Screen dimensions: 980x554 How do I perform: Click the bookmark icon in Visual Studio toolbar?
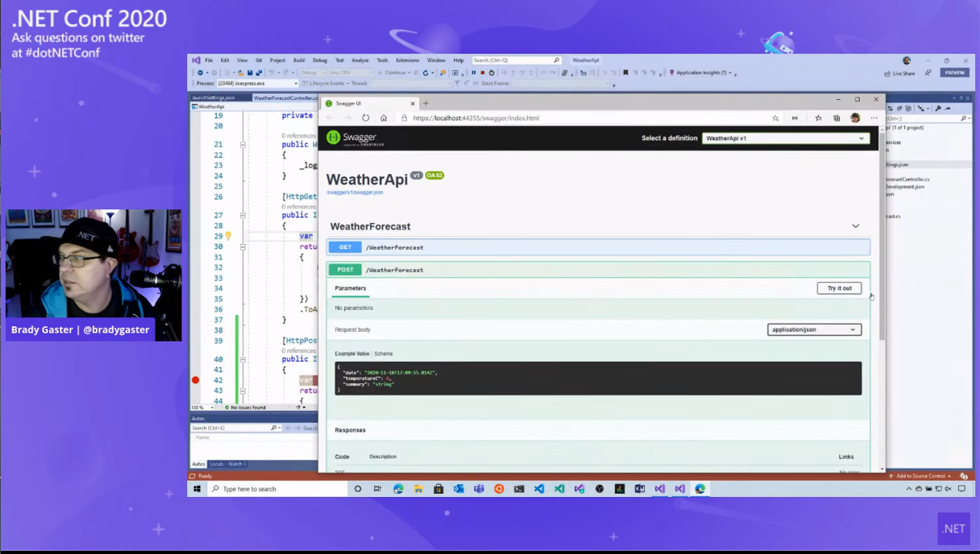tap(625, 72)
